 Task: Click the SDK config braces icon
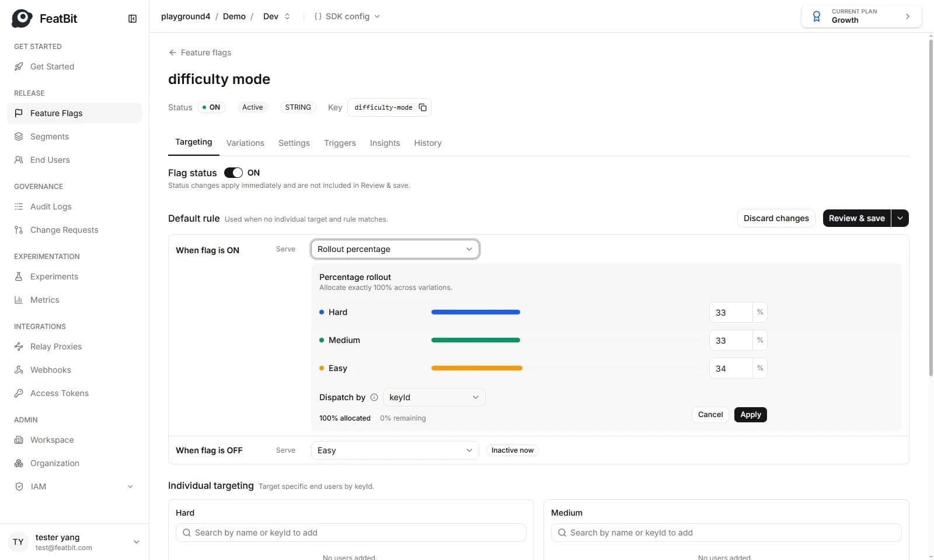318,16
